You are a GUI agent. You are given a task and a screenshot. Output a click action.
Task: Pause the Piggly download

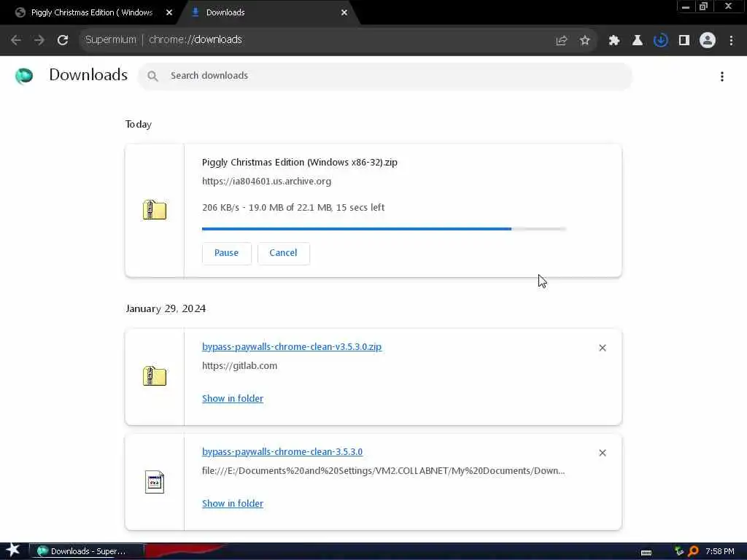point(226,253)
